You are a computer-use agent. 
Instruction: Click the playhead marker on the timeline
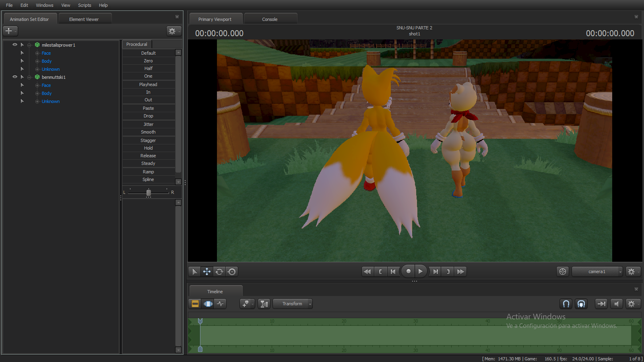200,321
